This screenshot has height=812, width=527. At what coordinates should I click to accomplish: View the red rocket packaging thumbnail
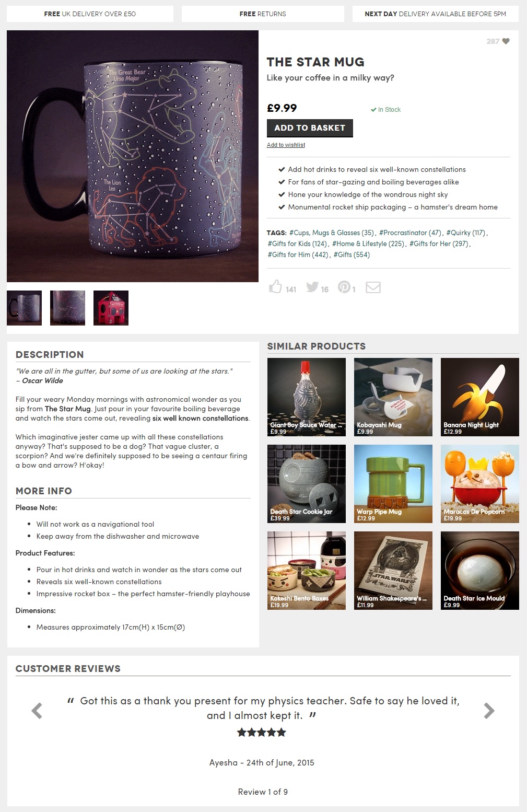(x=111, y=308)
